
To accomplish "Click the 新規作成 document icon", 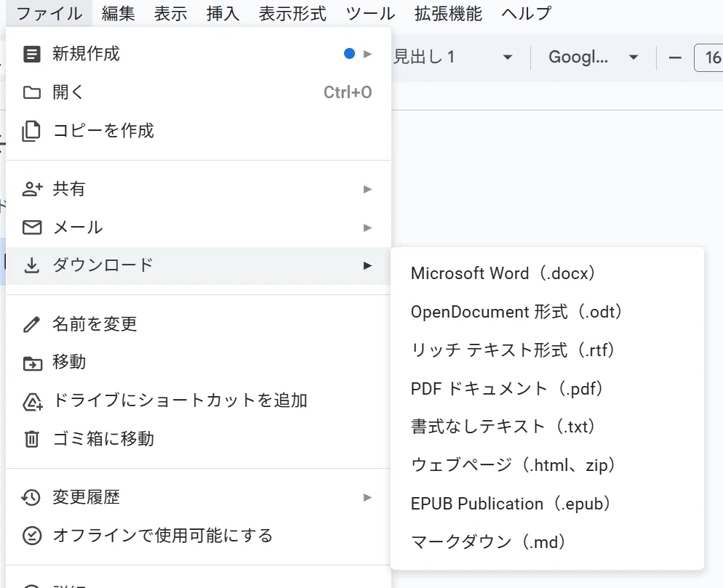I will (32, 54).
